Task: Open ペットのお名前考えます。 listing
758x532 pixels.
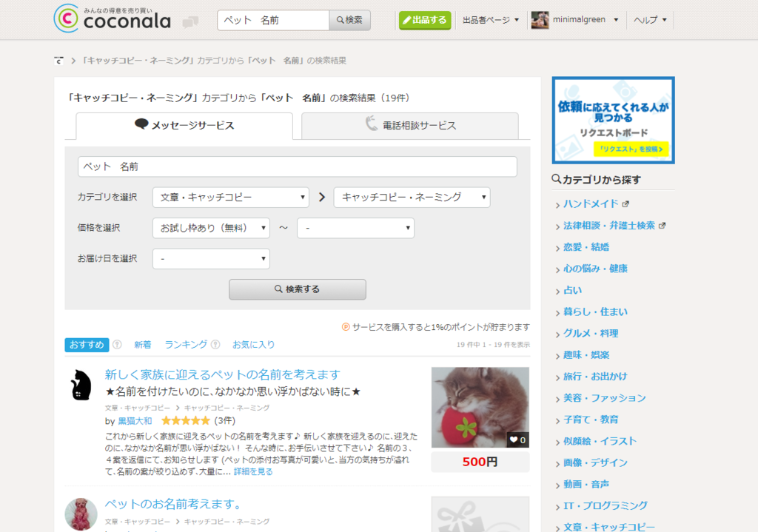Action: click(175, 504)
